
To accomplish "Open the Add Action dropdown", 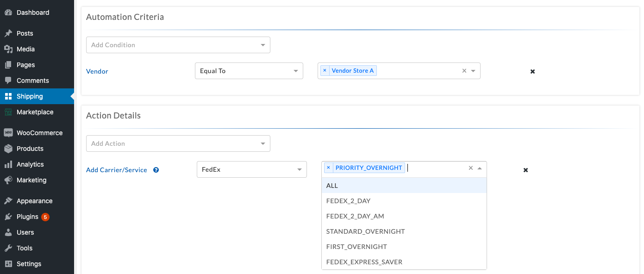I will pyautogui.click(x=178, y=143).
